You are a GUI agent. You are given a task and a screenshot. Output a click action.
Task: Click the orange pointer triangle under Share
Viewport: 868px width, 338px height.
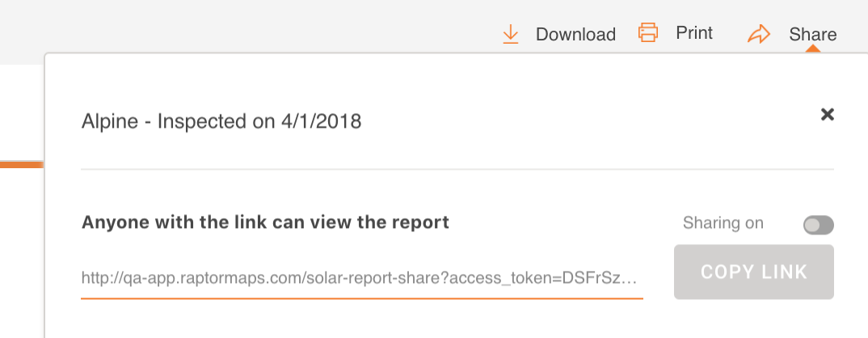813,49
